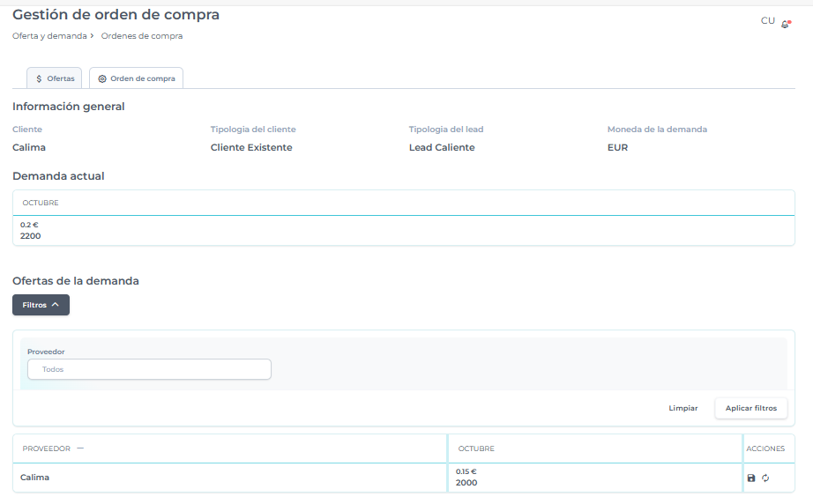Image resolution: width=813 pixels, height=504 pixels.
Task: Click the sort icon beside PROVEEDOR header
Action: click(80, 448)
